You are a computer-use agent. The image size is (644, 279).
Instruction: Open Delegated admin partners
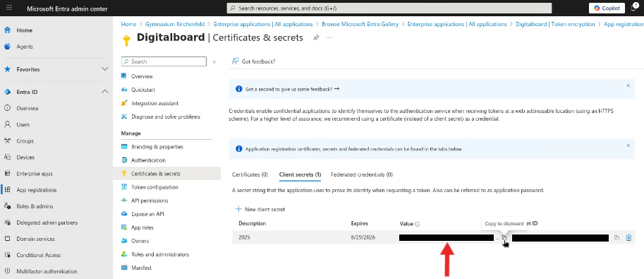pyautogui.click(x=47, y=222)
